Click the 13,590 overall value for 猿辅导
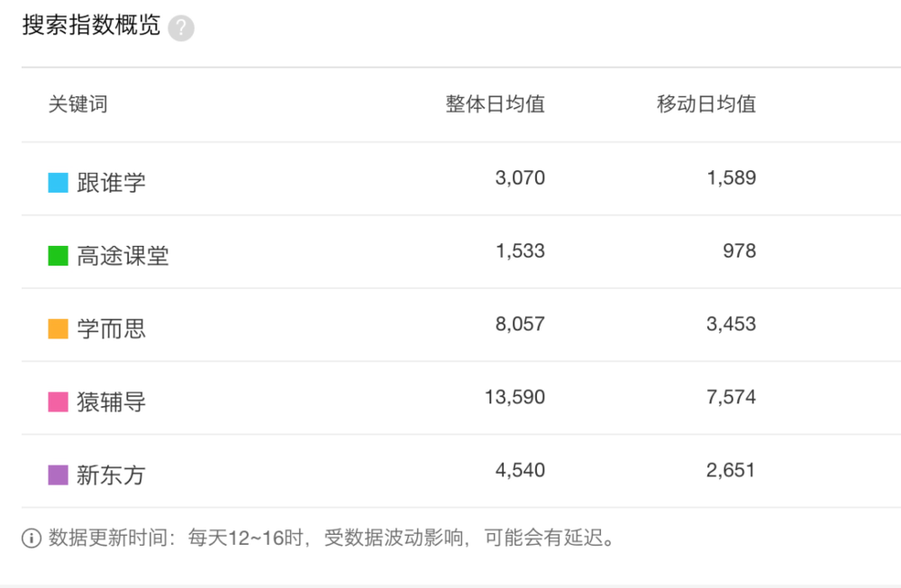 coord(514,397)
